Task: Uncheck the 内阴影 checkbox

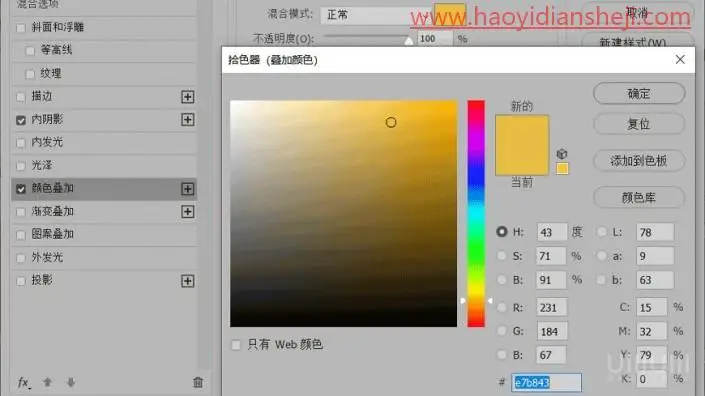Action: [21, 120]
